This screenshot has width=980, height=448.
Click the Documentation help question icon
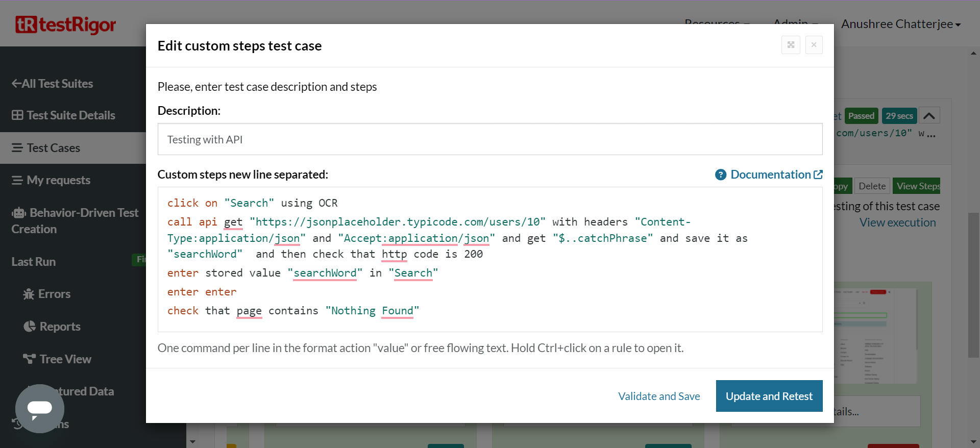click(720, 175)
